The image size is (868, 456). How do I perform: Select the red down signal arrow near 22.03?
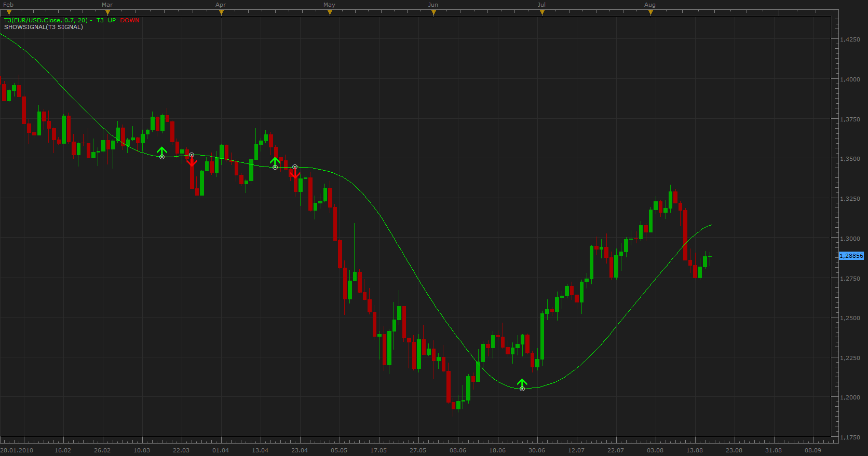(192, 161)
